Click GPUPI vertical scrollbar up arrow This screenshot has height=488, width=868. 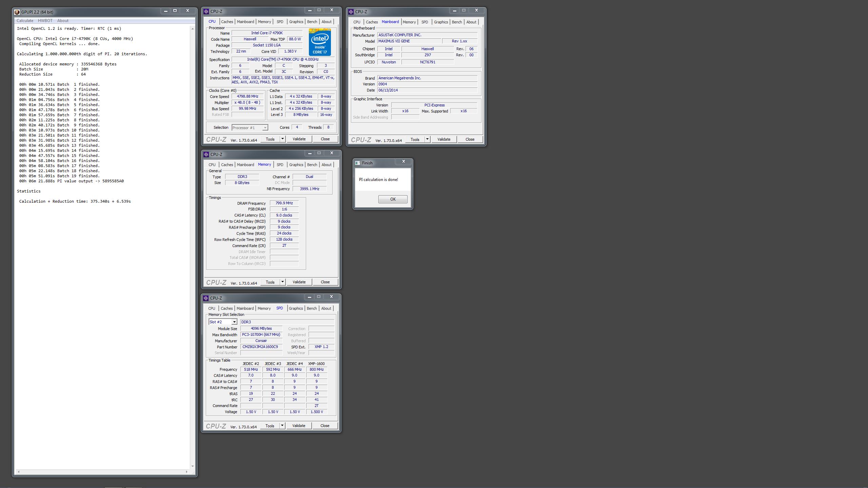pos(193,29)
